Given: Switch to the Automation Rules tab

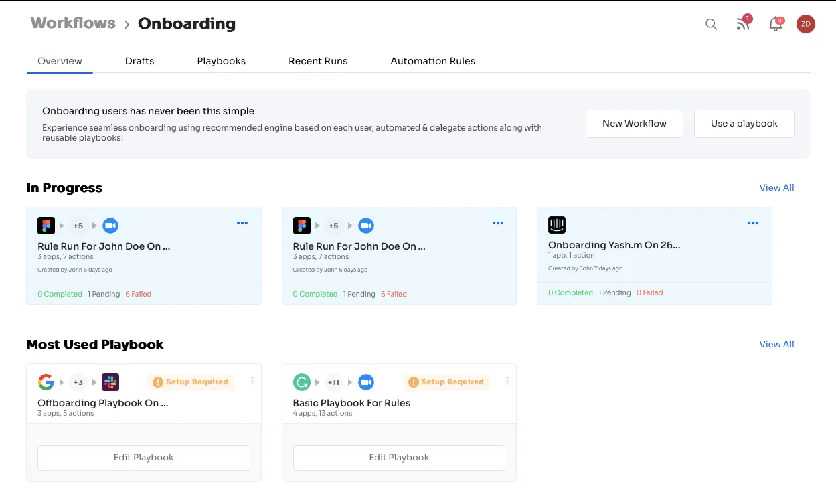Looking at the screenshot, I should point(432,61).
